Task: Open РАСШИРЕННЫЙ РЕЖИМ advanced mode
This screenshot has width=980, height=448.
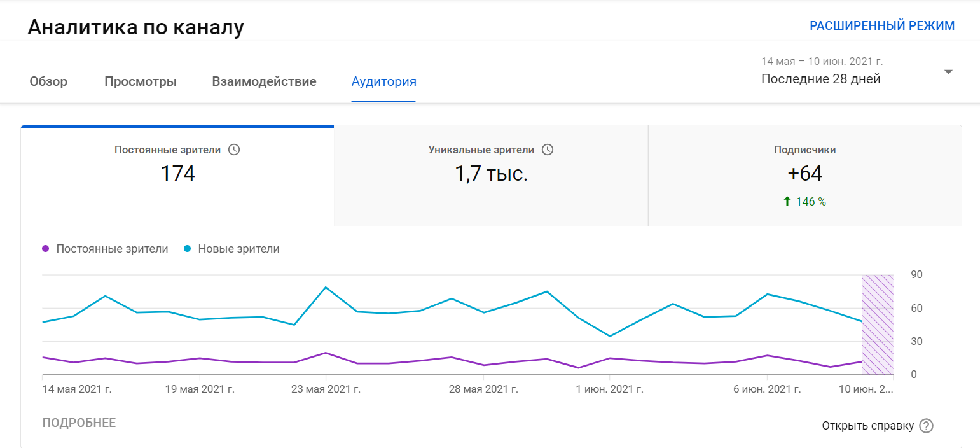Action: [x=881, y=26]
